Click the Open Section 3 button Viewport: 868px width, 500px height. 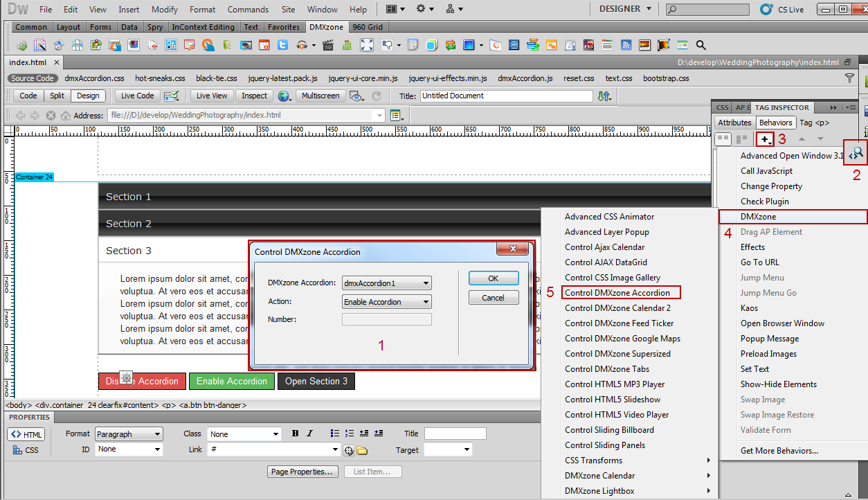click(x=316, y=381)
